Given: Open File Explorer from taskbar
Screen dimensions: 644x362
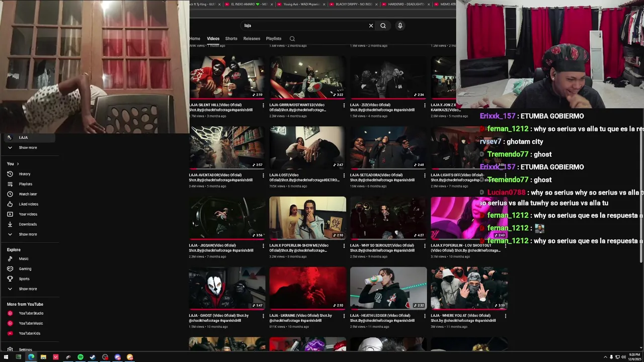Looking at the screenshot, I should coord(43,357).
